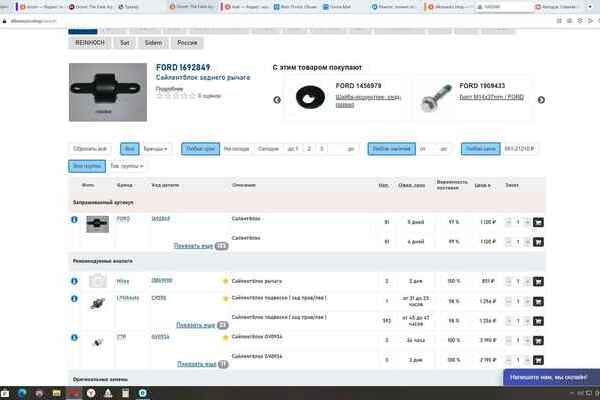Click the price range field showing 551-21210 ₽
The height and width of the screenshot is (400, 600).
pyautogui.click(x=519, y=149)
